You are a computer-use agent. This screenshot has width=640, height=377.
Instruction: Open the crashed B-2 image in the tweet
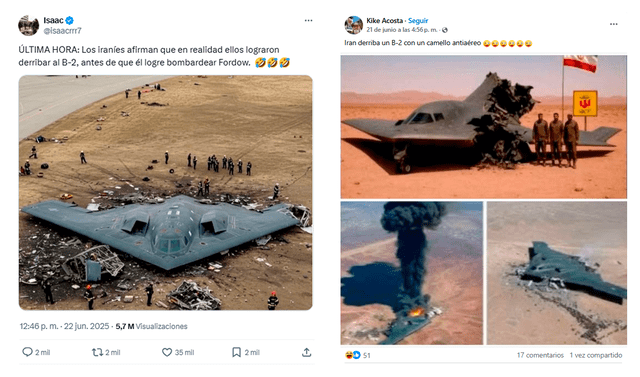(x=165, y=193)
